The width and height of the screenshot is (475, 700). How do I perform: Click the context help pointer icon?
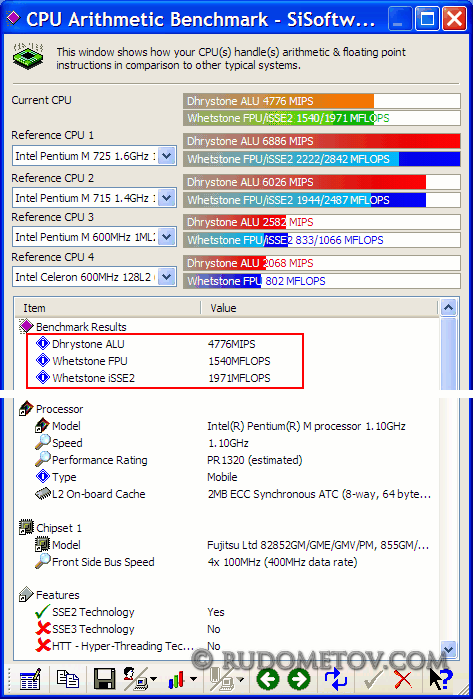click(441, 679)
